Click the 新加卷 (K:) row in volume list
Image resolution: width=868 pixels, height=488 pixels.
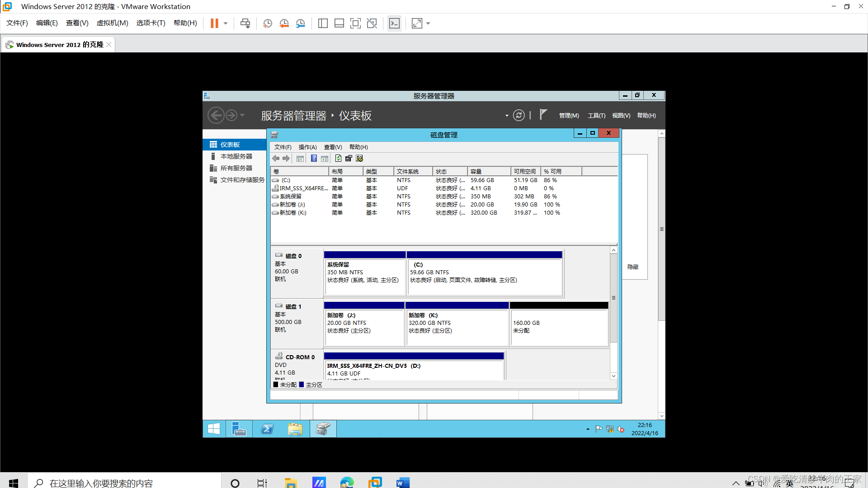(293, 213)
